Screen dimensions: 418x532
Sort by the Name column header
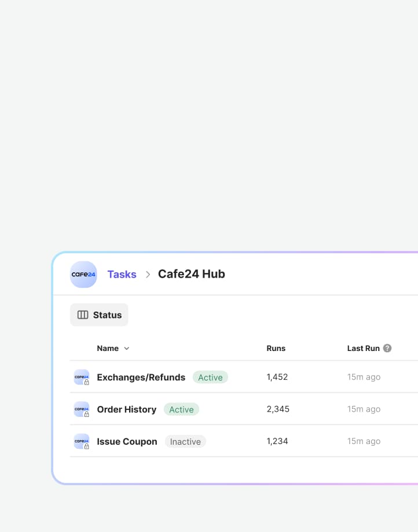108,348
